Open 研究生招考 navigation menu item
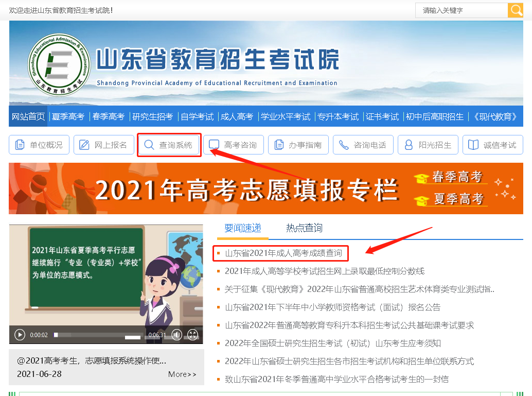 (x=152, y=117)
